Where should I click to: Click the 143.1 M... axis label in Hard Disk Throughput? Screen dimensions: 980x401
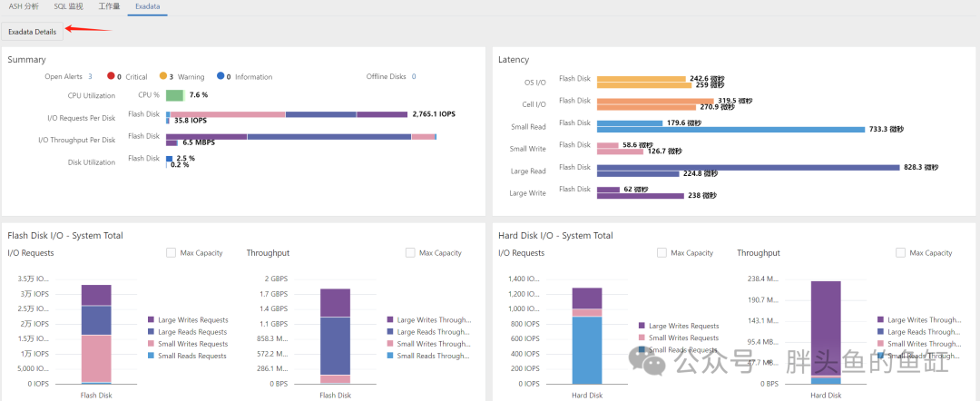pos(762,320)
